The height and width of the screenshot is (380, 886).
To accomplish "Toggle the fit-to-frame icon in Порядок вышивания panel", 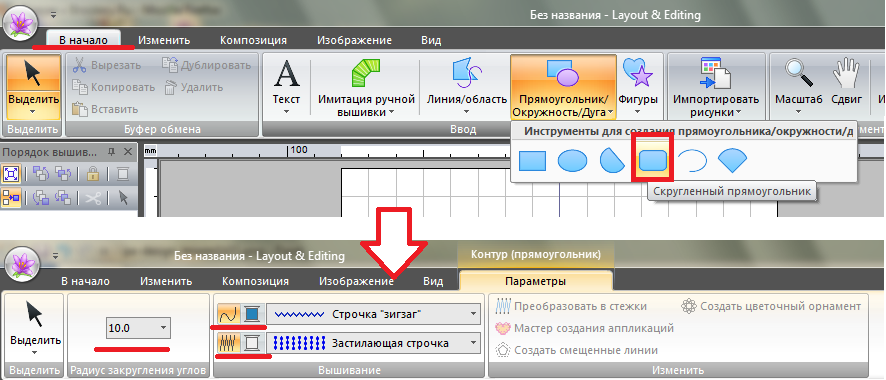I will (11, 174).
